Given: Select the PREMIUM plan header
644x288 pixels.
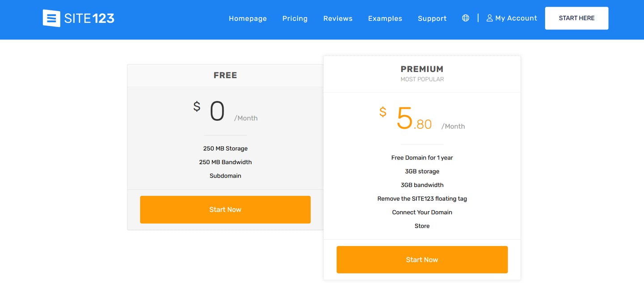Looking at the screenshot, I should click(x=422, y=69).
